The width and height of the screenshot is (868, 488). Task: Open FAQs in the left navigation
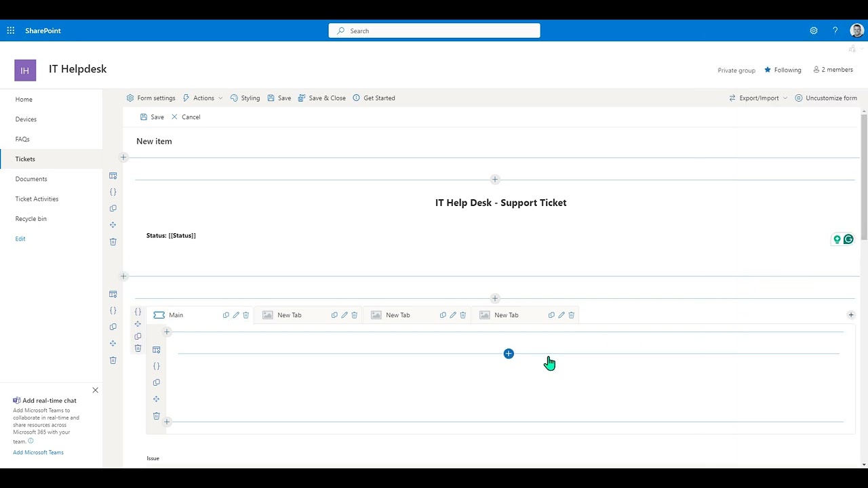[x=22, y=139]
